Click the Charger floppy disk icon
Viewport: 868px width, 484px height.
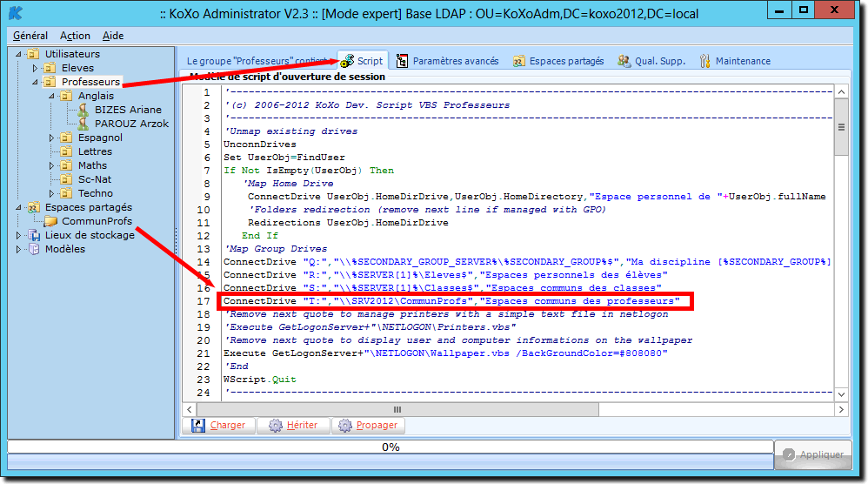coord(198,425)
